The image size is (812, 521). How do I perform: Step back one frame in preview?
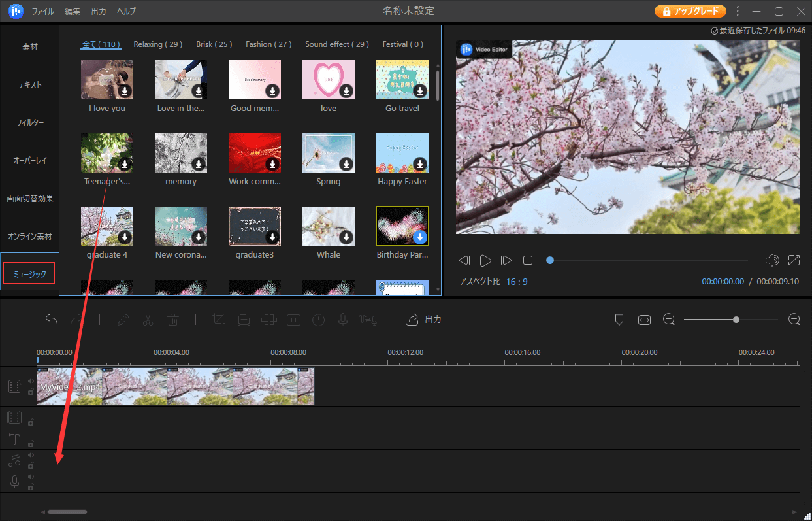click(464, 260)
